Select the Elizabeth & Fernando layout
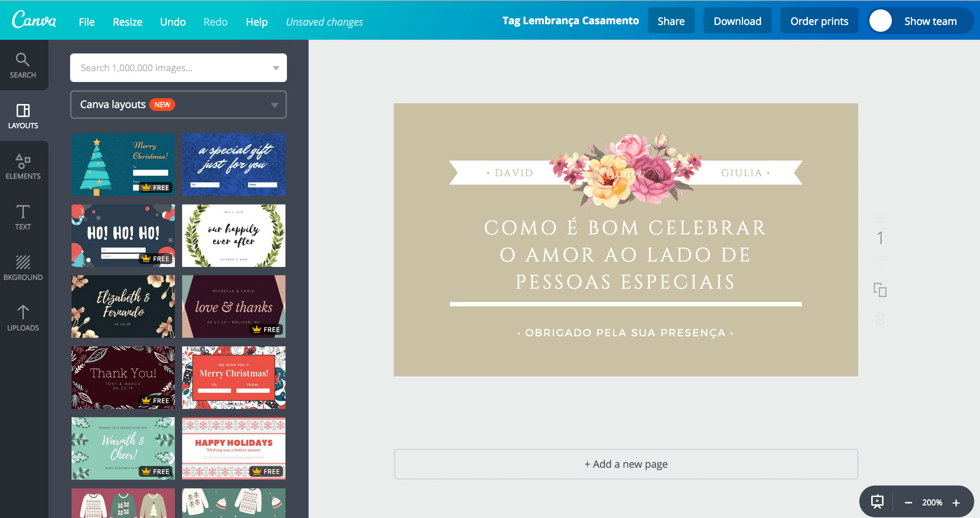 [123, 307]
